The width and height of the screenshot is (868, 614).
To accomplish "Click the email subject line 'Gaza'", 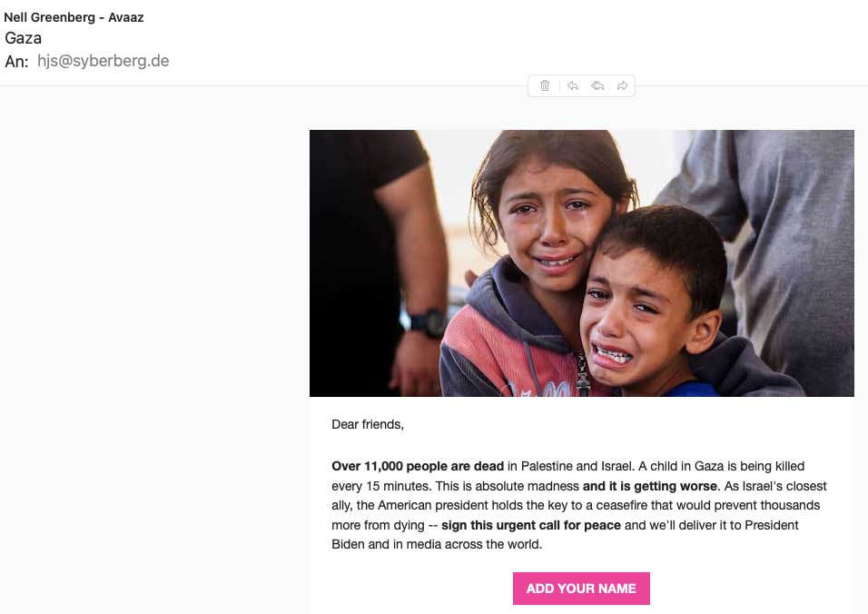I will click(x=24, y=38).
